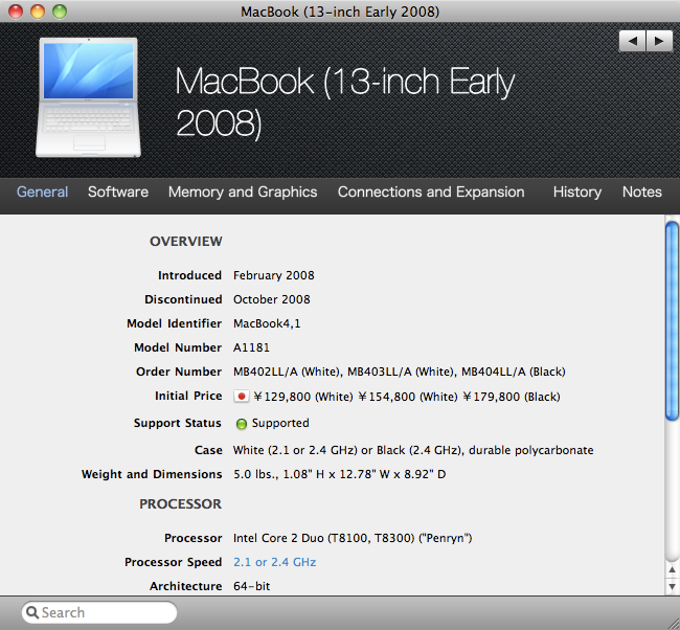Screen dimensions: 680x630
Task: Click the white MacBook laptop image
Action: pyautogui.click(x=88, y=97)
